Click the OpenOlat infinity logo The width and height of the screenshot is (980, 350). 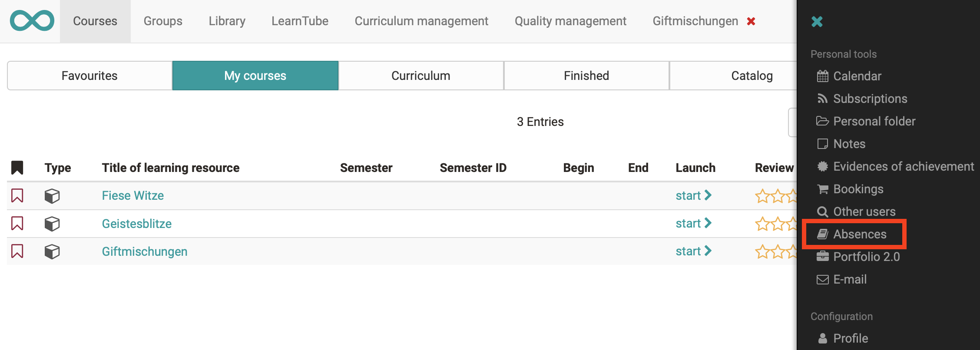pos(32,21)
